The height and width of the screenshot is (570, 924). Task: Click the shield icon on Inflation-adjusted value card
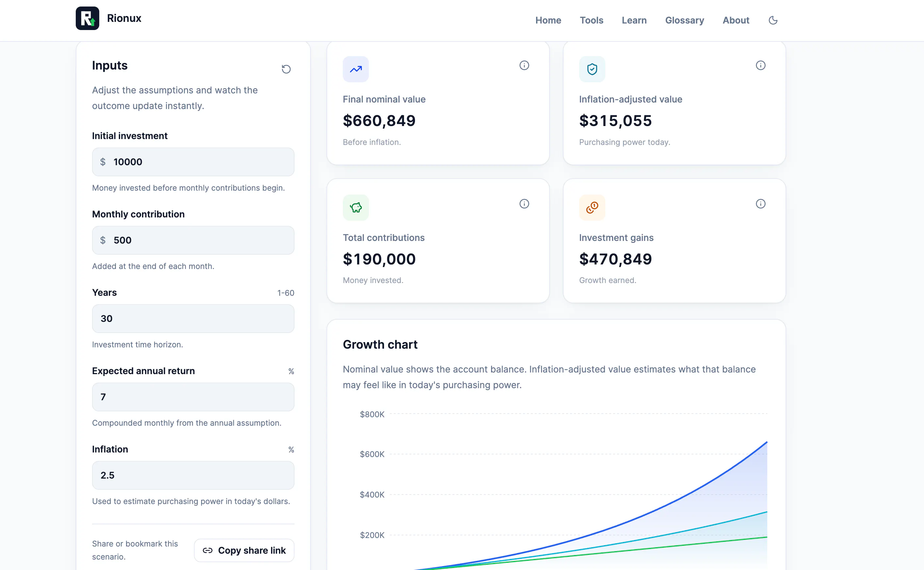coord(592,69)
